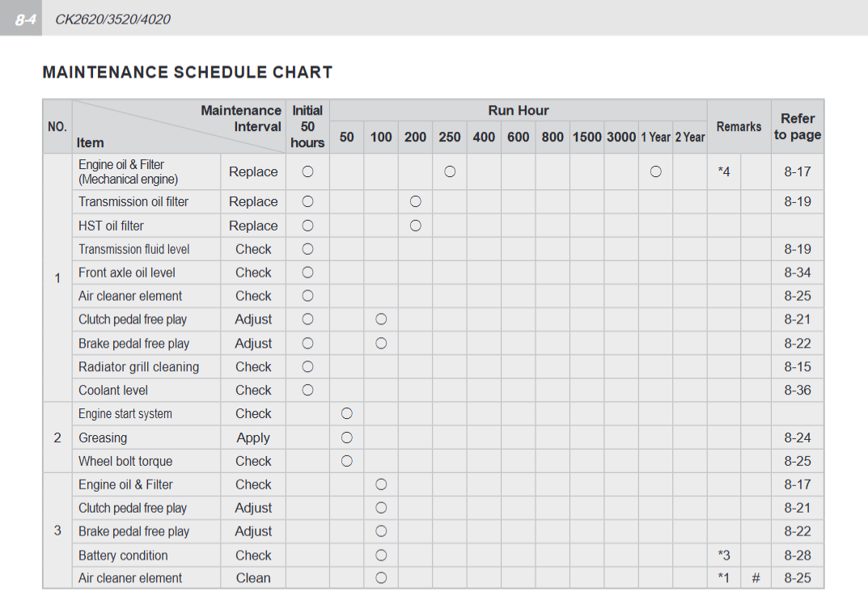Click the 1500 run hour column header

586,137
